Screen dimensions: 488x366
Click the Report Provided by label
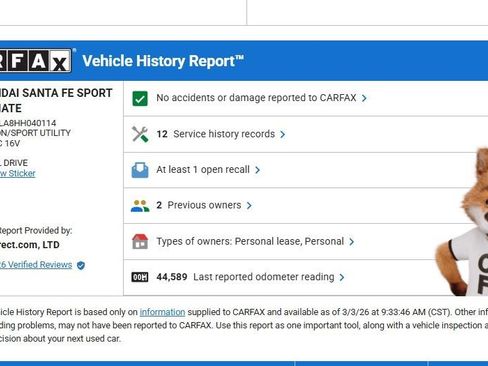[x=36, y=231]
